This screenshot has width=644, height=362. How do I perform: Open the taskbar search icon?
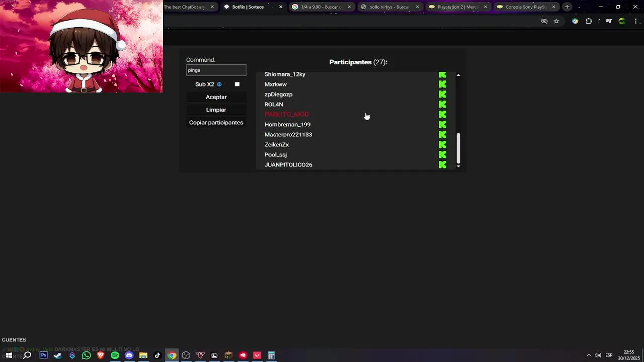click(27, 355)
